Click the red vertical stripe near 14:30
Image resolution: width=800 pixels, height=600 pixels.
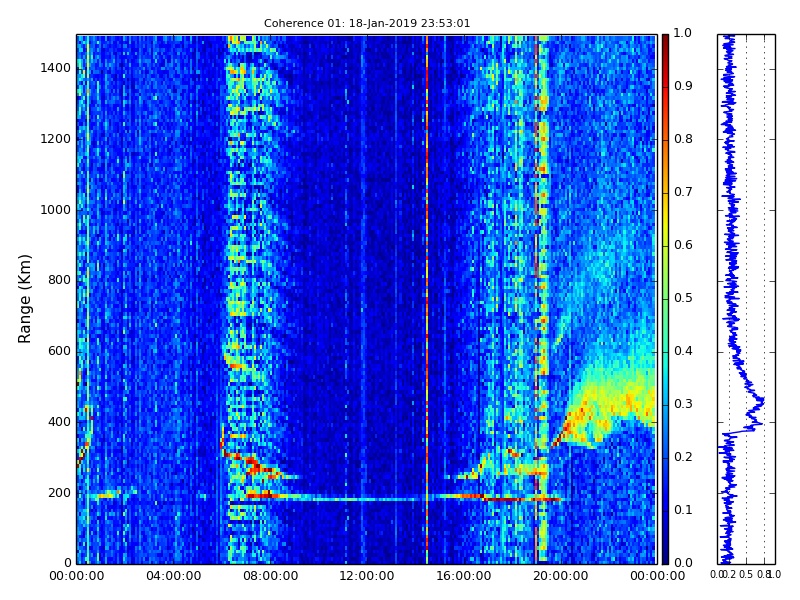(427, 299)
